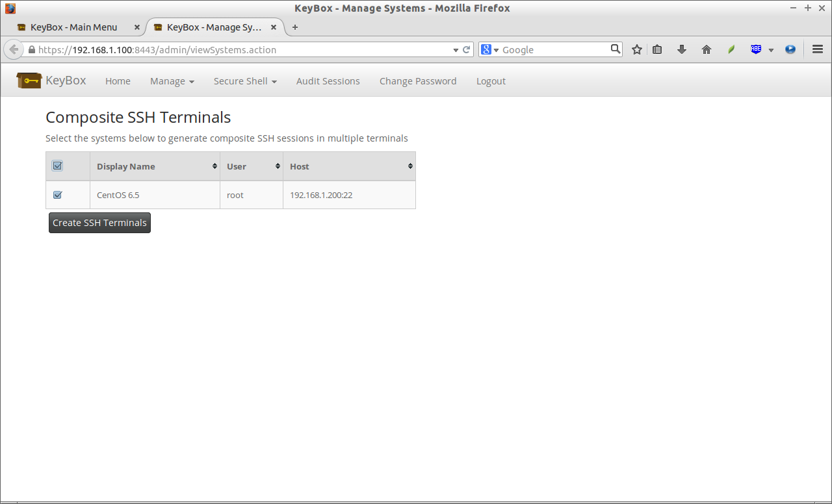Screen dimensions: 832x504
Task: Open the Change Password page
Action: [x=418, y=81]
